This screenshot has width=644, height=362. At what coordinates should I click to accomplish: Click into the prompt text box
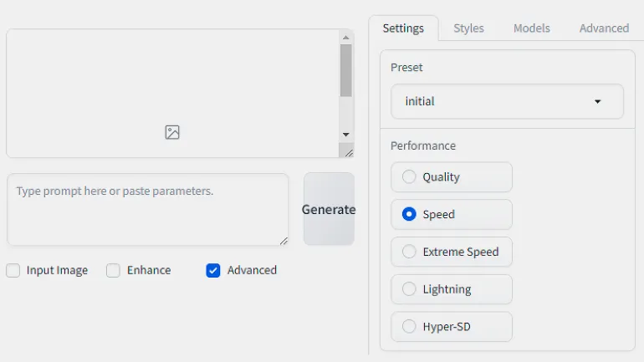[147, 209]
